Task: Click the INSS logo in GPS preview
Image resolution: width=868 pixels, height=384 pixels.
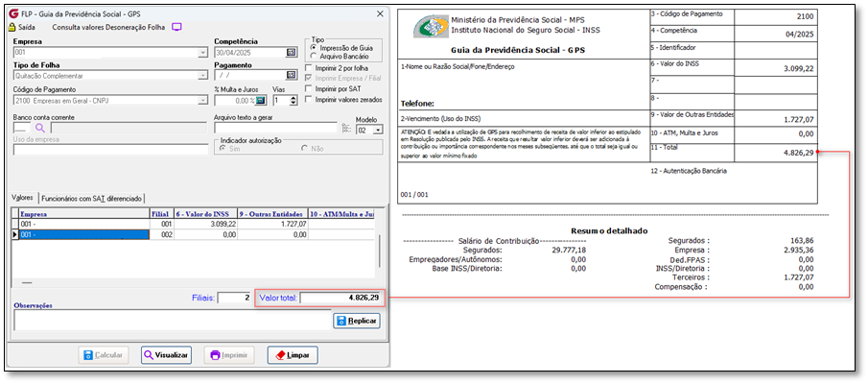Action: pos(431,27)
